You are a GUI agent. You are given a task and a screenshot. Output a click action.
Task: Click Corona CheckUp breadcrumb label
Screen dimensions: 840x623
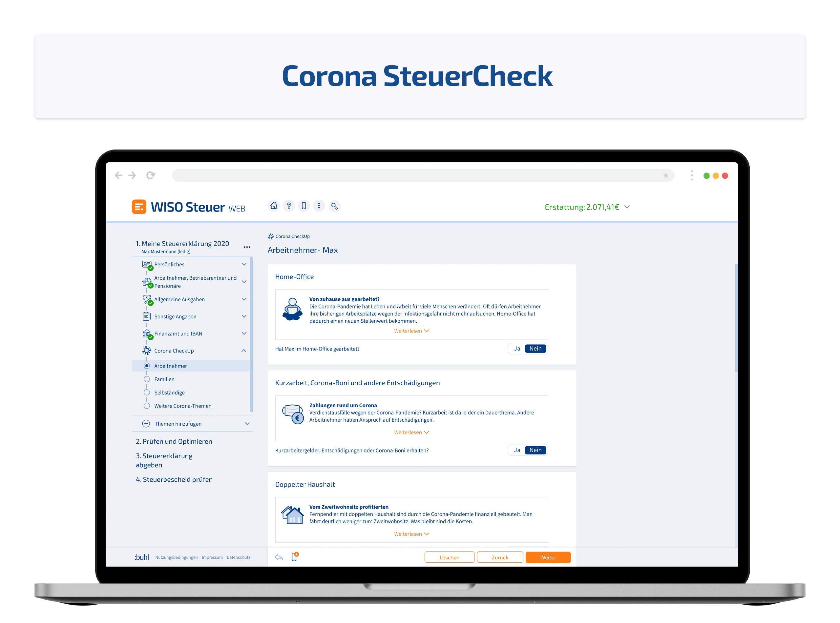292,236
